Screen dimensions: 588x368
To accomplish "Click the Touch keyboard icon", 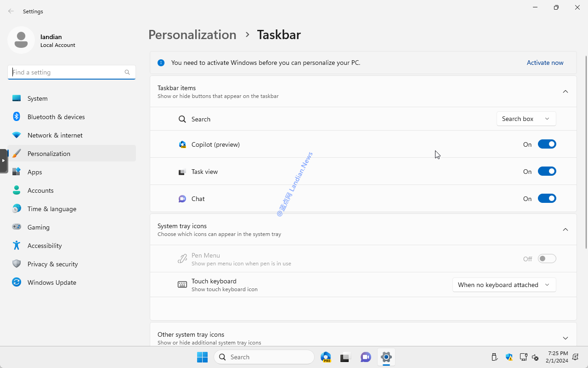I will click(x=182, y=285).
